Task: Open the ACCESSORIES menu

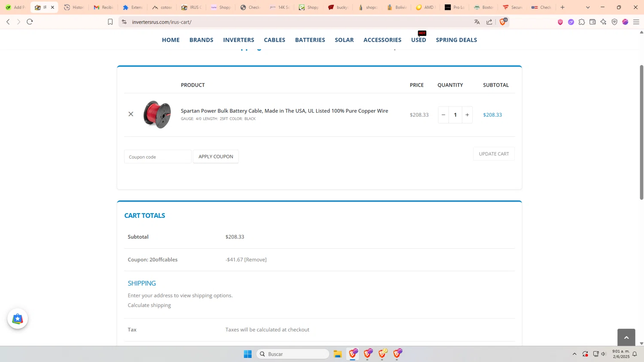Action: [383, 40]
